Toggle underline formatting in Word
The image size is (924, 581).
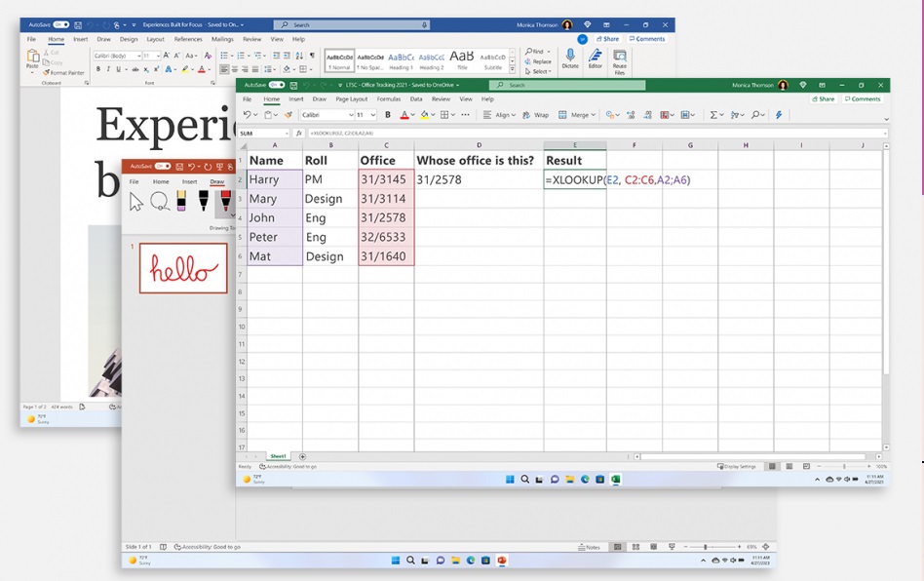click(x=119, y=69)
